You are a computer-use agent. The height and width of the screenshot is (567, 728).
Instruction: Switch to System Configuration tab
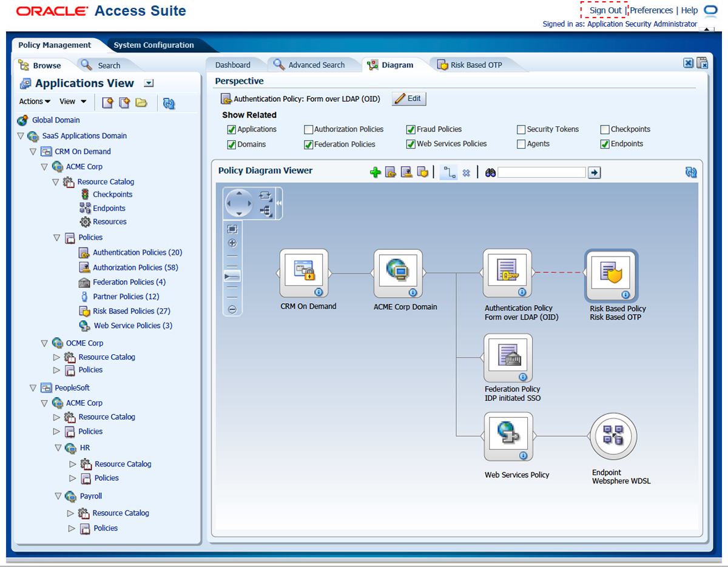pyautogui.click(x=153, y=45)
